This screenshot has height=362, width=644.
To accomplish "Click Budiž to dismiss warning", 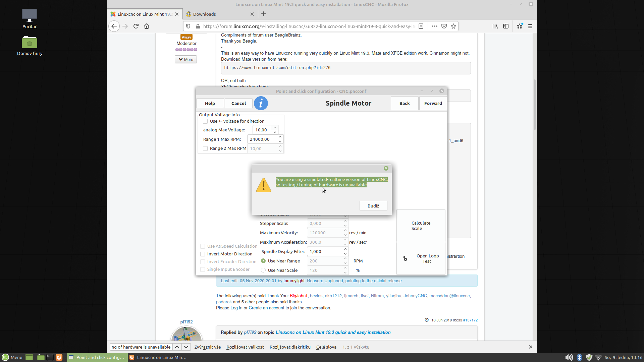I will click(x=373, y=206).
